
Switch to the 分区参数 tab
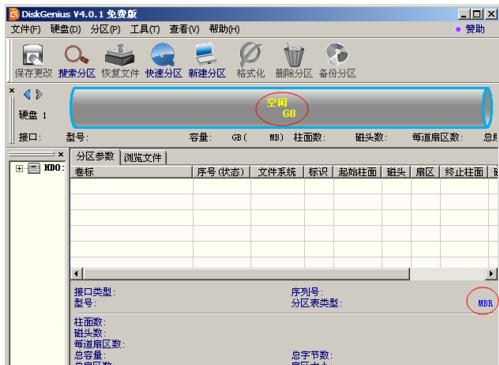point(95,156)
